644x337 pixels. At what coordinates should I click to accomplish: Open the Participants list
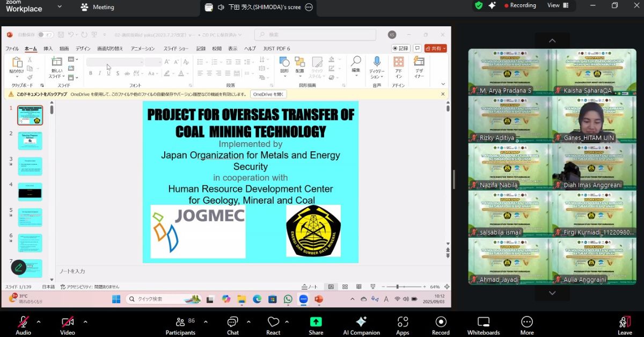(x=180, y=325)
